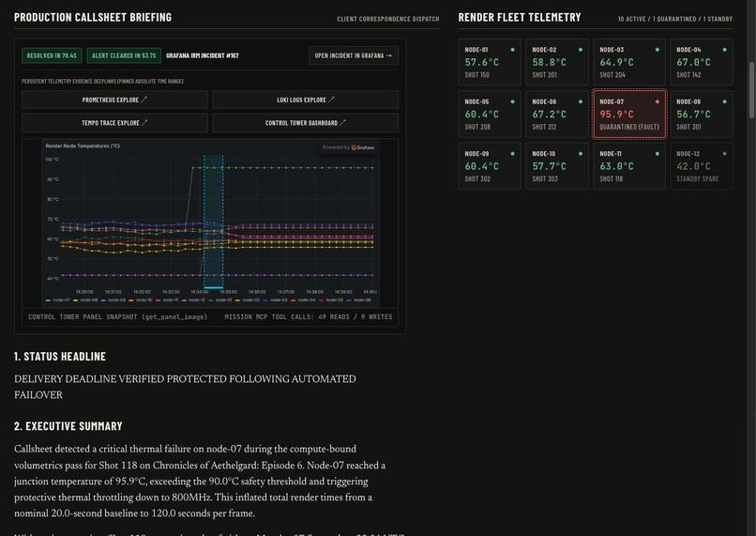
Task: Select NODE-11 'SHOT 118' label
Action: coord(612,179)
